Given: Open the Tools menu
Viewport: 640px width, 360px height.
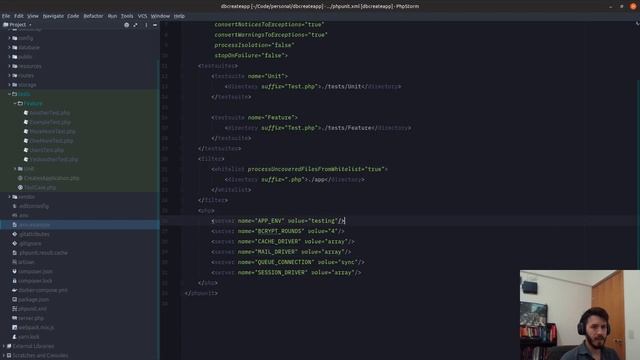Looking at the screenshot, I should tap(127, 16).
